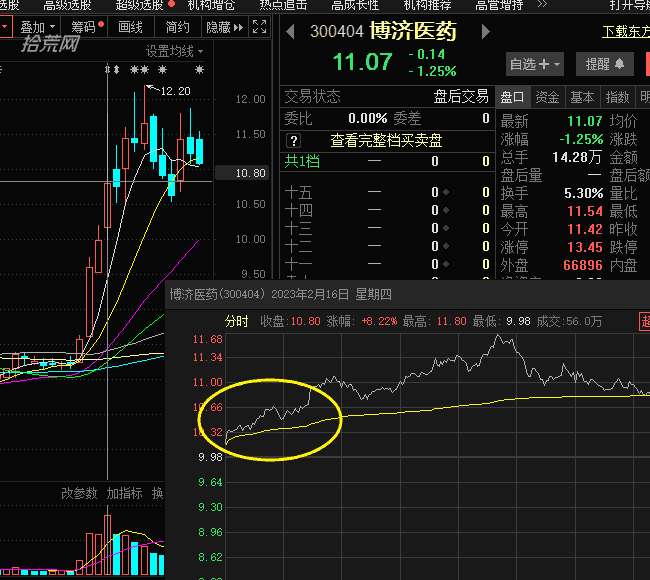Image resolution: width=650 pixels, height=580 pixels.
Task: Click the diamond icon in 十四 row
Action: click(446, 210)
